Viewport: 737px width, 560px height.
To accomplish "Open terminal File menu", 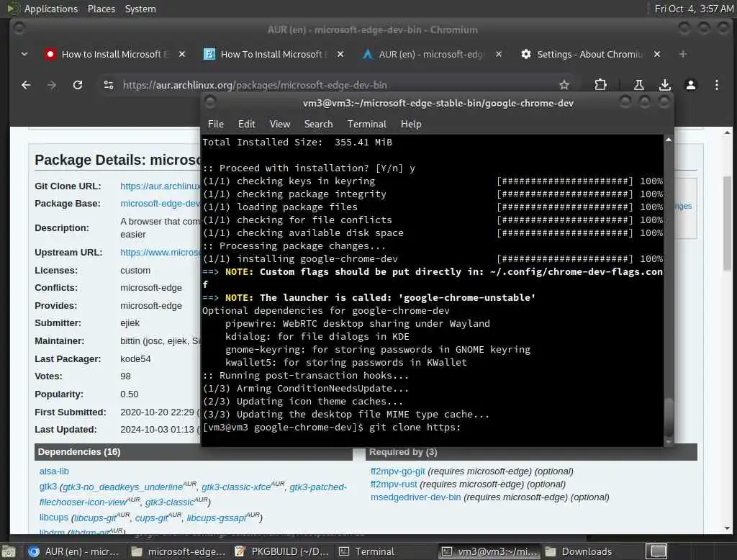I will (216, 124).
